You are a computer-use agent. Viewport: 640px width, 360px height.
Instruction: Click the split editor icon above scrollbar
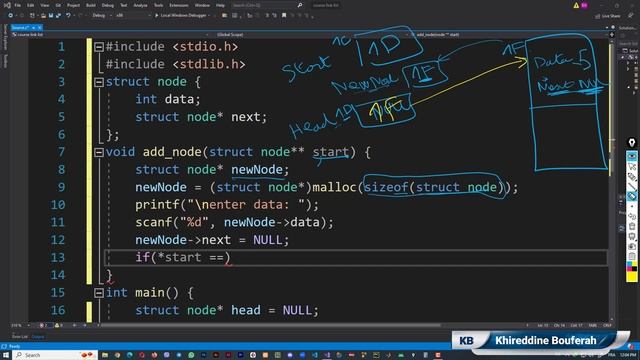611,35
